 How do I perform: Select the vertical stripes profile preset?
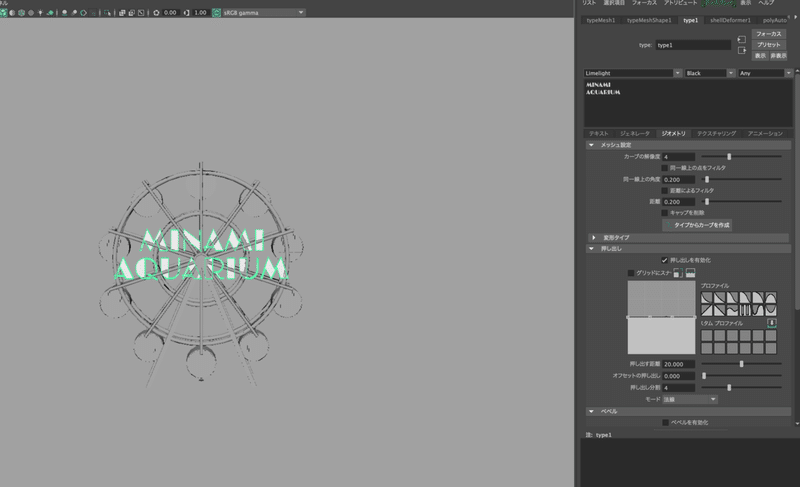click(x=745, y=310)
